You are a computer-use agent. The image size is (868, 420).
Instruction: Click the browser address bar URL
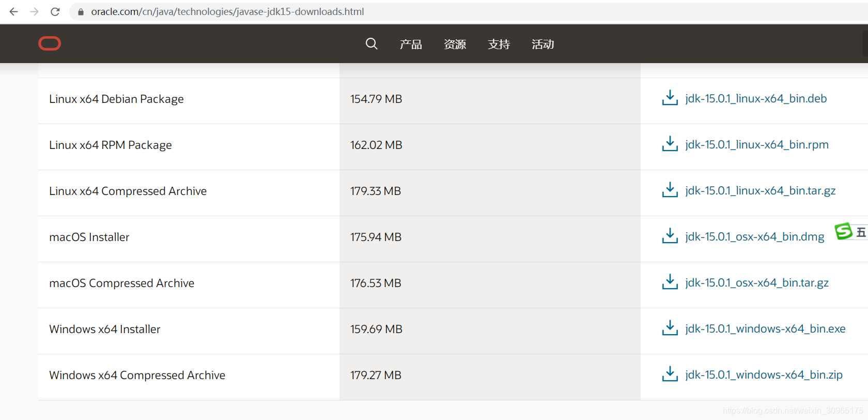tap(227, 11)
